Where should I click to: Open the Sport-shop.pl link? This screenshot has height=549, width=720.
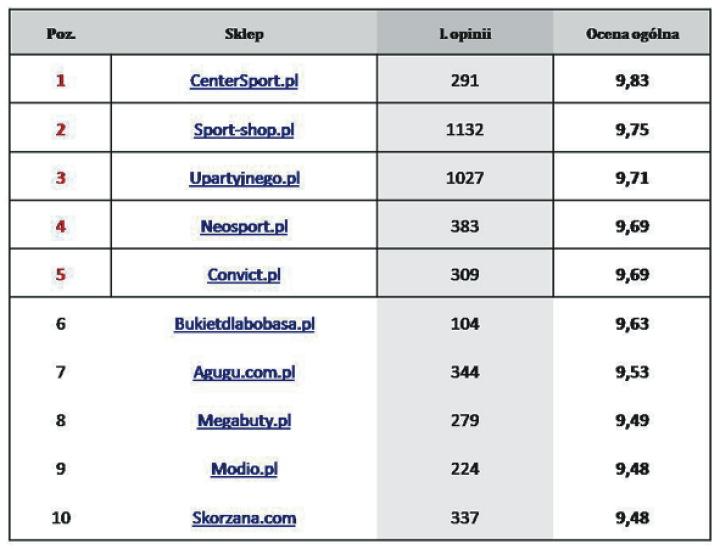(x=244, y=130)
